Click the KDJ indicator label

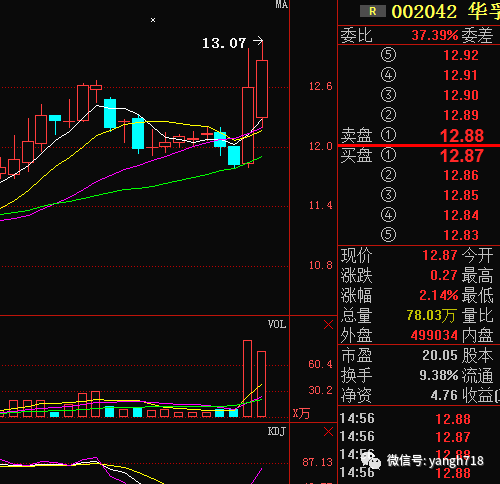click(x=277, y=432)
